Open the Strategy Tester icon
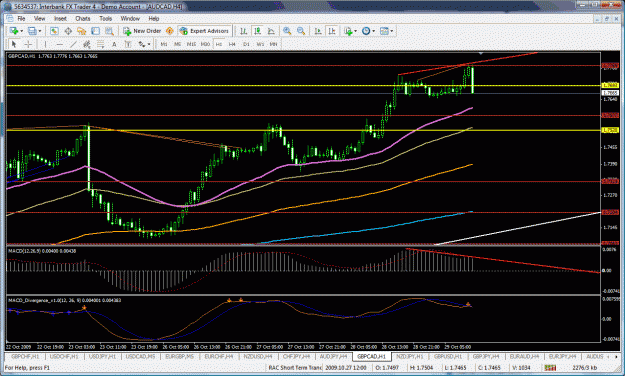 coord(109,31)
